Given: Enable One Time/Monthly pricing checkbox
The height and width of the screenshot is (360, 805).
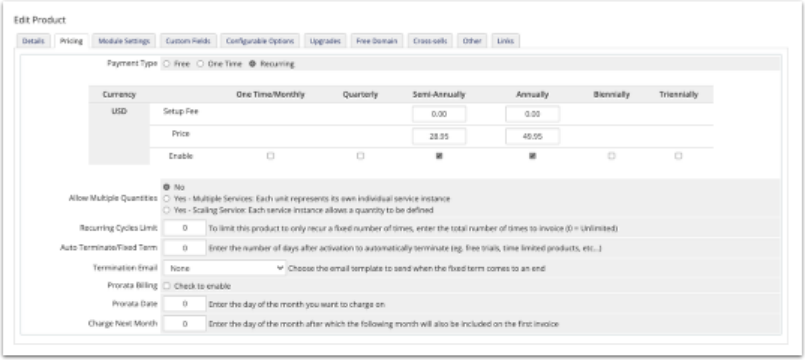Looking at the screenshot, I should (271, 156).
